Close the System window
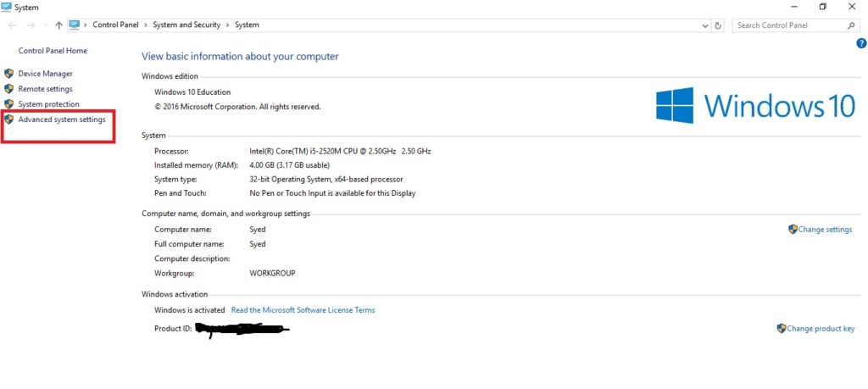 click(x=851, y=7)
